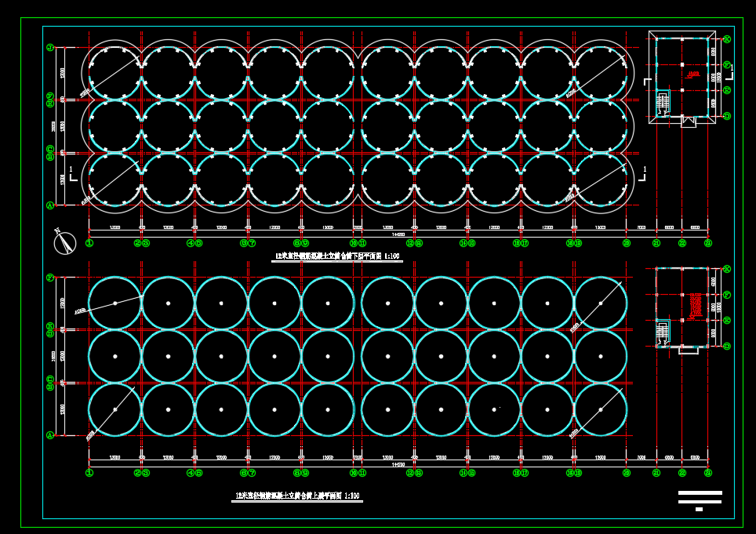This screenshot has width=756, height=534.
Task: Select the lower plan's drawing title text
Action: [x=297, y=496]
